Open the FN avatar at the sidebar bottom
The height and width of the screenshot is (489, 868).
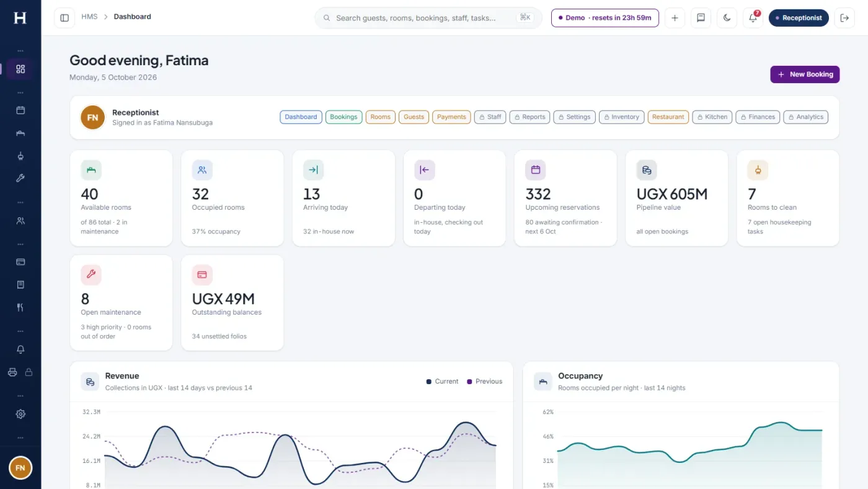click(20, 468)
